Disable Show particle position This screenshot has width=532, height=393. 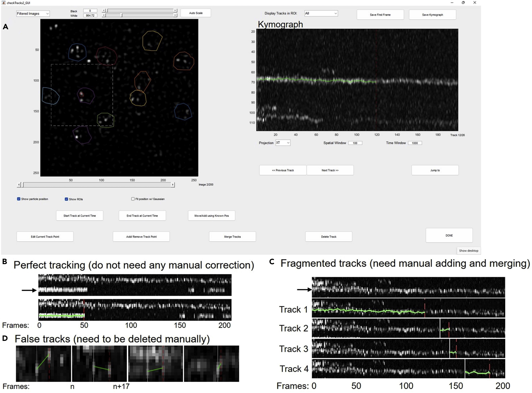(x=19, y=199)
